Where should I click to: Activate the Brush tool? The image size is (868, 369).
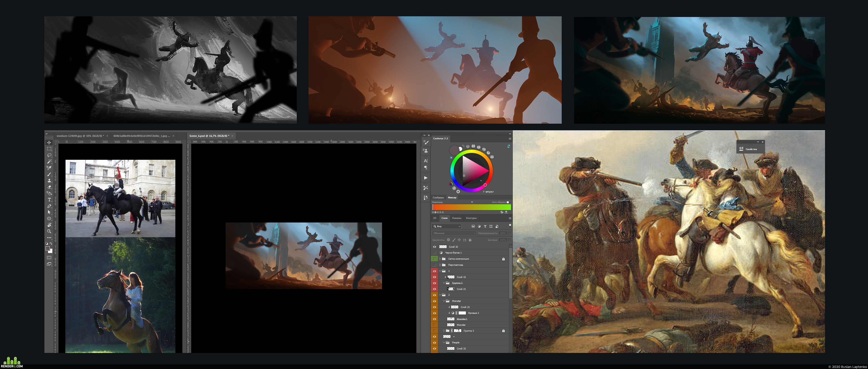pos(49,174)
